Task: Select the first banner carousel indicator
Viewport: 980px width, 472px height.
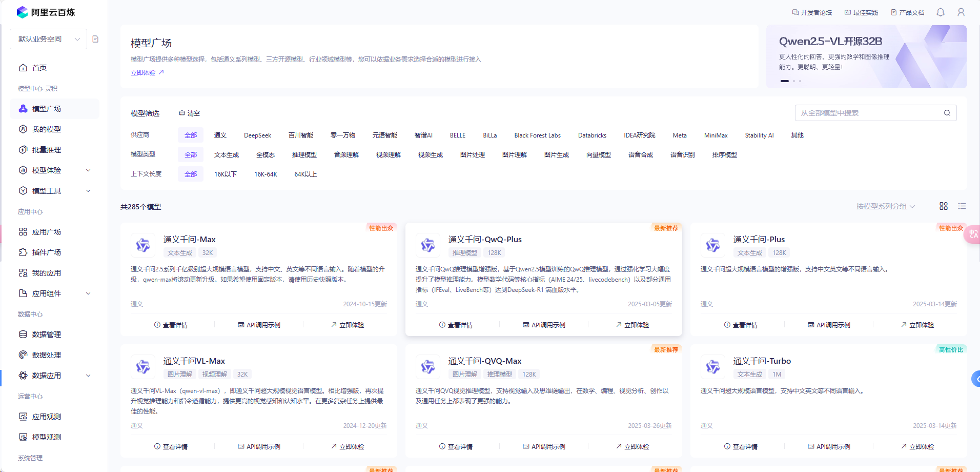Action: (785, 81)
